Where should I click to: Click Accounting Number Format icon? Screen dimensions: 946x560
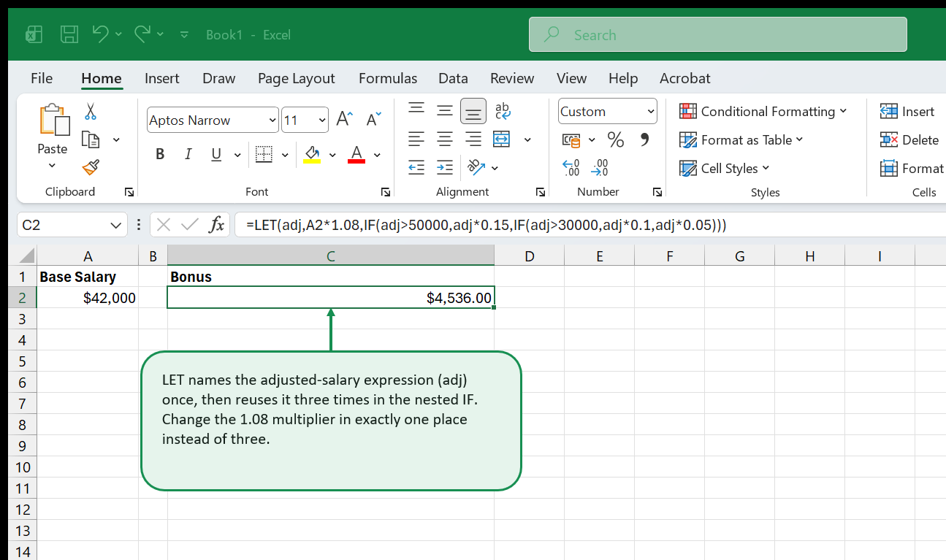572,139
